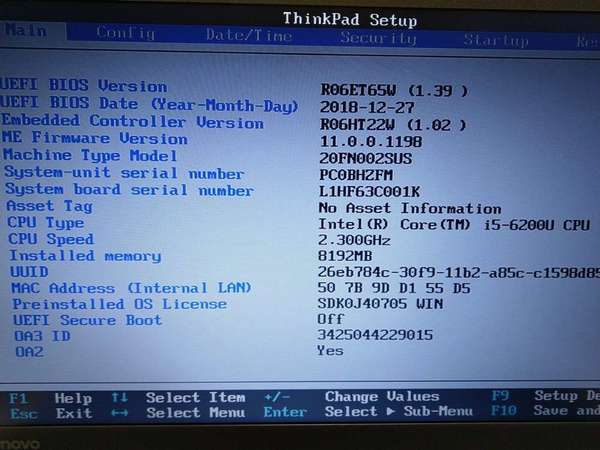600x450 pixels.
Task: Click Help label in footer
Action: click(73, 398)
